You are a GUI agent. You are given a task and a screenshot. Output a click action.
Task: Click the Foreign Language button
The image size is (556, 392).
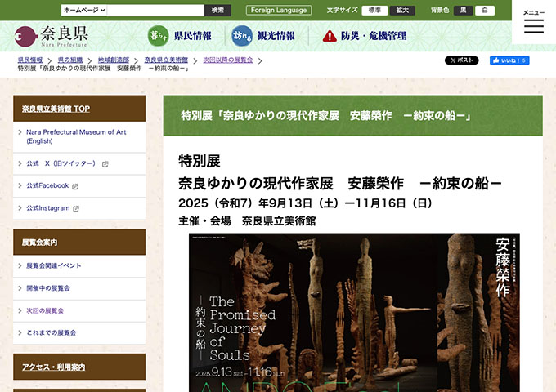pyautogui.click(x=278, y=11)
